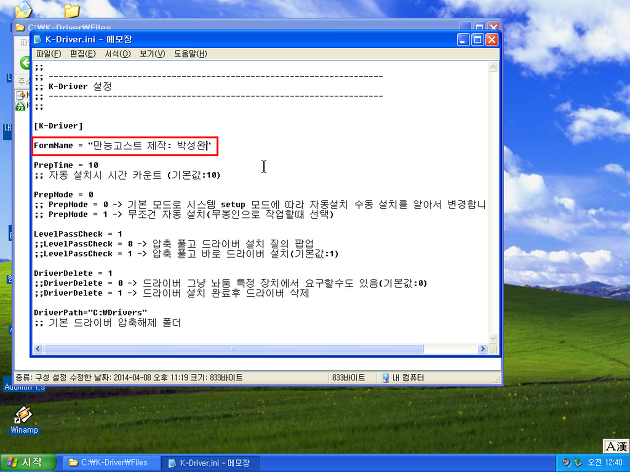Click the '자동 설치시 시간 카운트' comment line

(127, 175)
